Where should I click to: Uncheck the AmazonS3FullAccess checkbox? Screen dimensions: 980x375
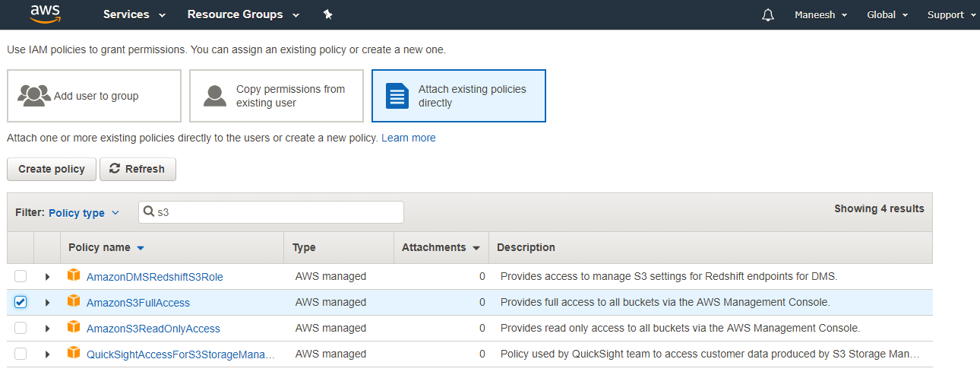pyautogui.click(x=21, y=302)
